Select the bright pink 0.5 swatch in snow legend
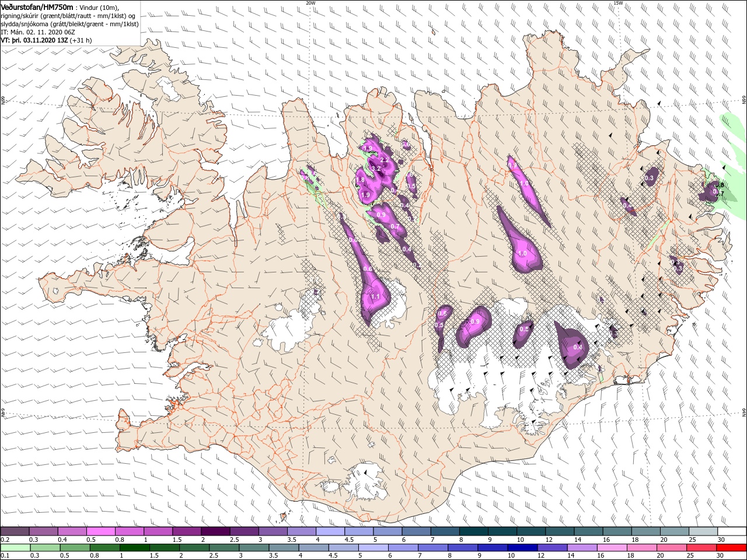The width and height of the screenshot is (747, 560). [100, 531]
